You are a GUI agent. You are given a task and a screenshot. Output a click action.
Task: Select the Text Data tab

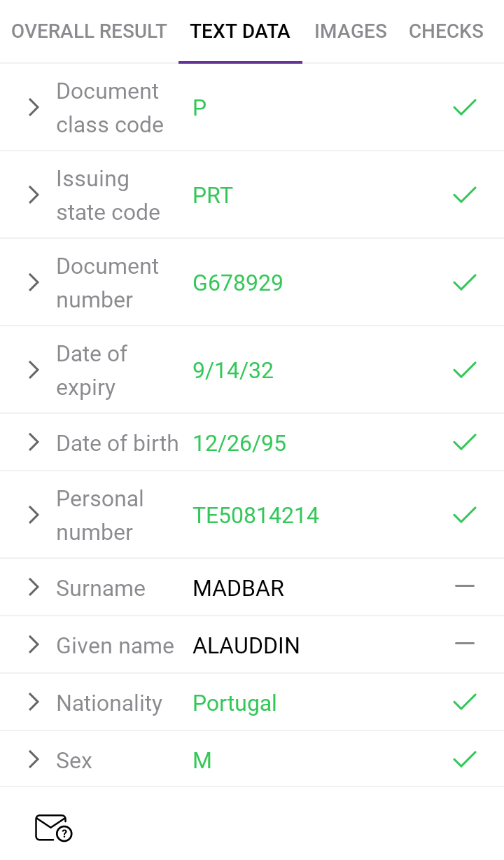240,32
